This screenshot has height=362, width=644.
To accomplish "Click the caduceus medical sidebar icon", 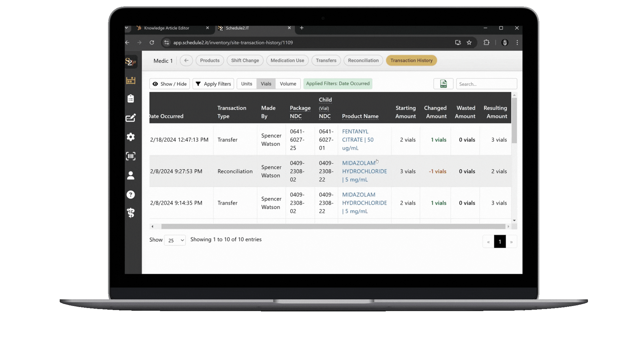I will (130, 213).
